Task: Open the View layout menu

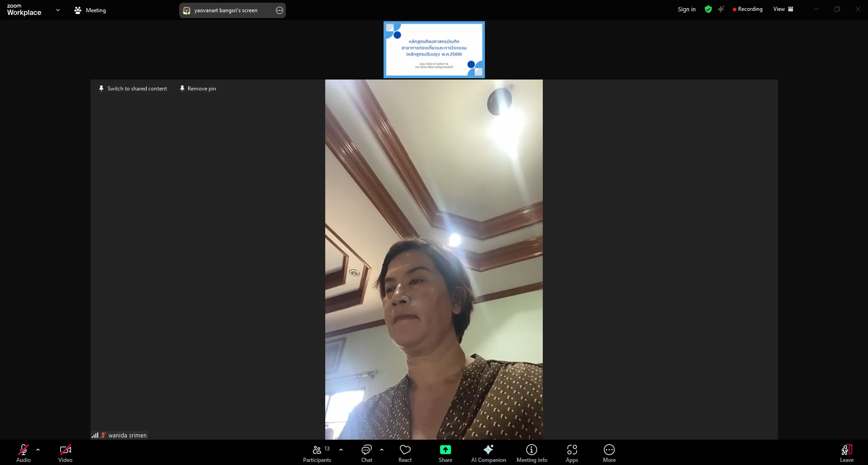Action: click(x=783, y=9)
